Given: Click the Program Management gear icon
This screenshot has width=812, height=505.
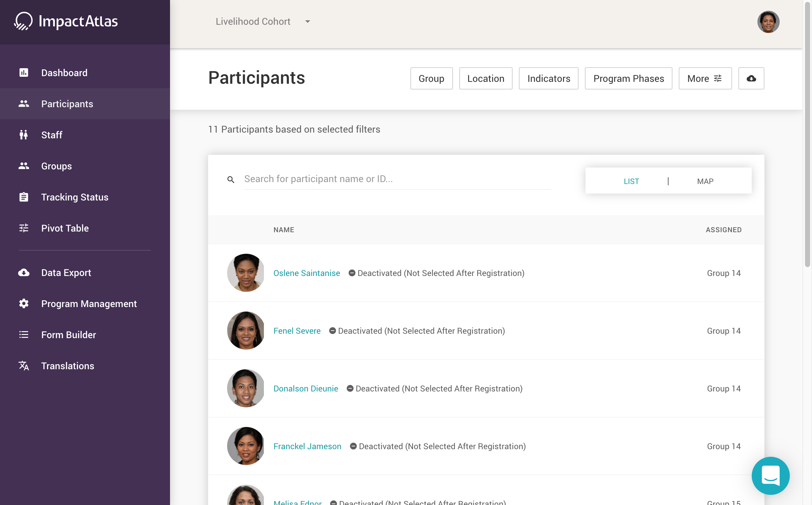Looking at the screenshot, I should pos(24,304).
